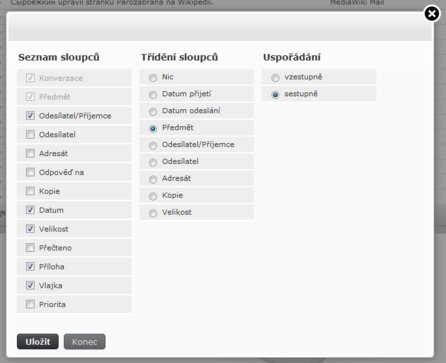This screenshot has height=363, width=446.
Task: Select Předmět sorting radio button
Action: pyautogui.click(x=153, y=129)
